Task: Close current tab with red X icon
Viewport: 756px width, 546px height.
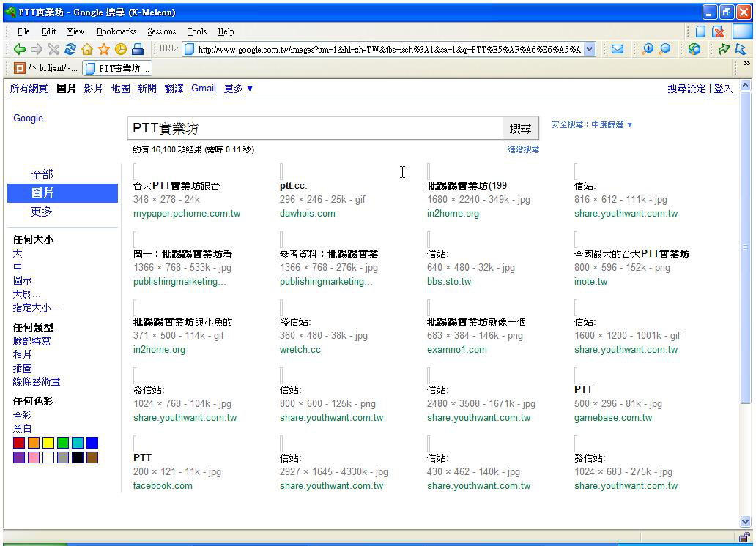Action: coord(718,31)
